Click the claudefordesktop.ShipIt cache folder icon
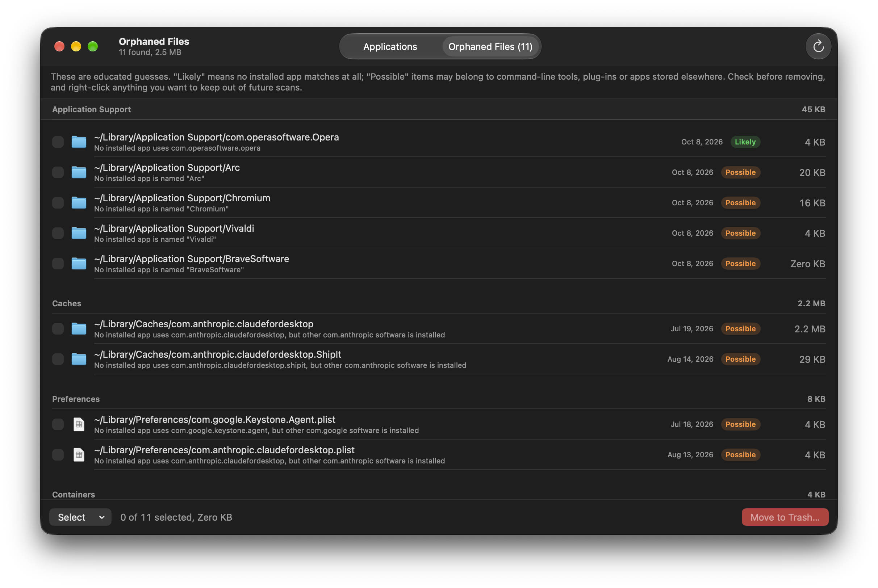This screenshot has width=878, height=588. (79, 359)
